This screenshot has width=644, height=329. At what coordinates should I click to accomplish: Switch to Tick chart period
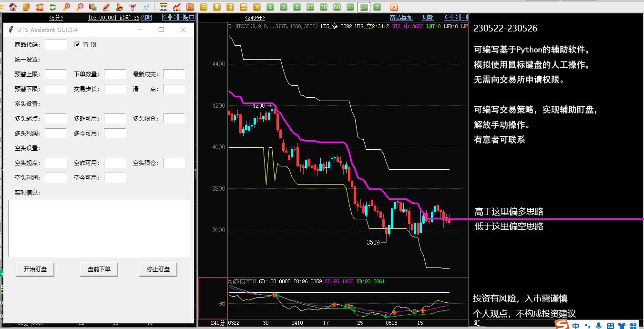[x=190, y=7]
